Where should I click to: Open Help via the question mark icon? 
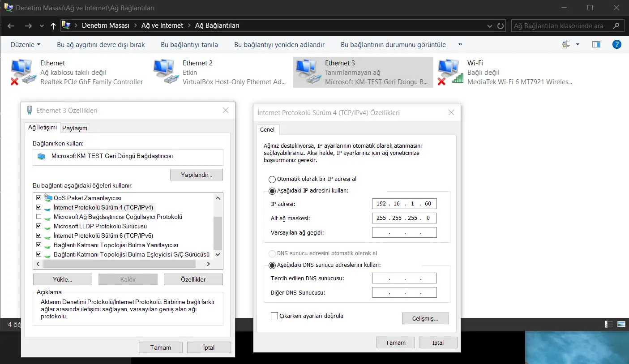(x=616, y=44)
